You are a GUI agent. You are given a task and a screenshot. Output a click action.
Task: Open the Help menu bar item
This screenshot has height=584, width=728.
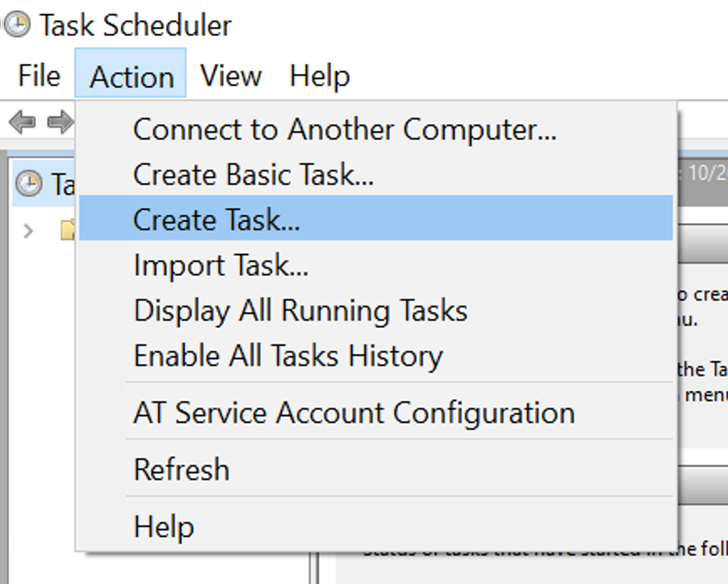tap(320, 75)
